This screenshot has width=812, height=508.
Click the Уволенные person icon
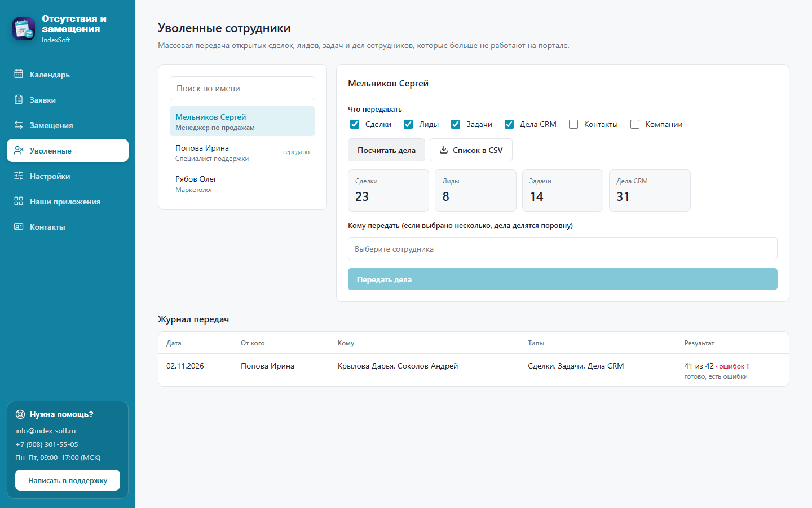coord(19,150)
